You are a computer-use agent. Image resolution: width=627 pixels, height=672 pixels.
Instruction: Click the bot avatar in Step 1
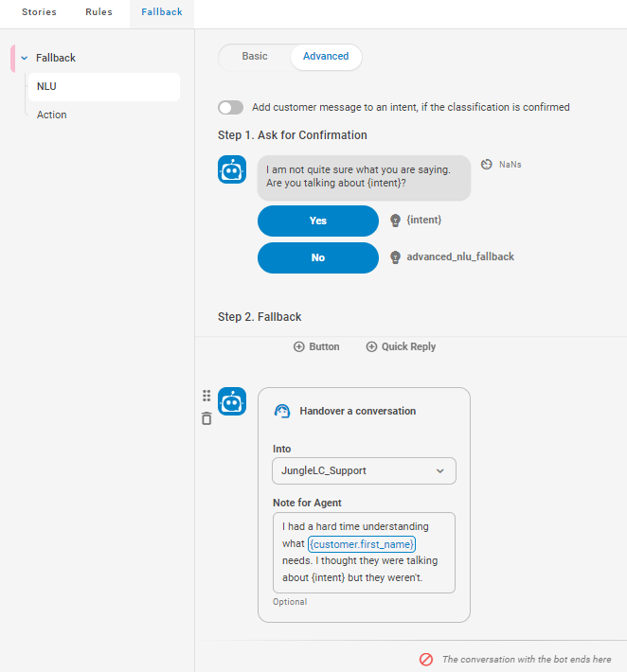(232, 169)
